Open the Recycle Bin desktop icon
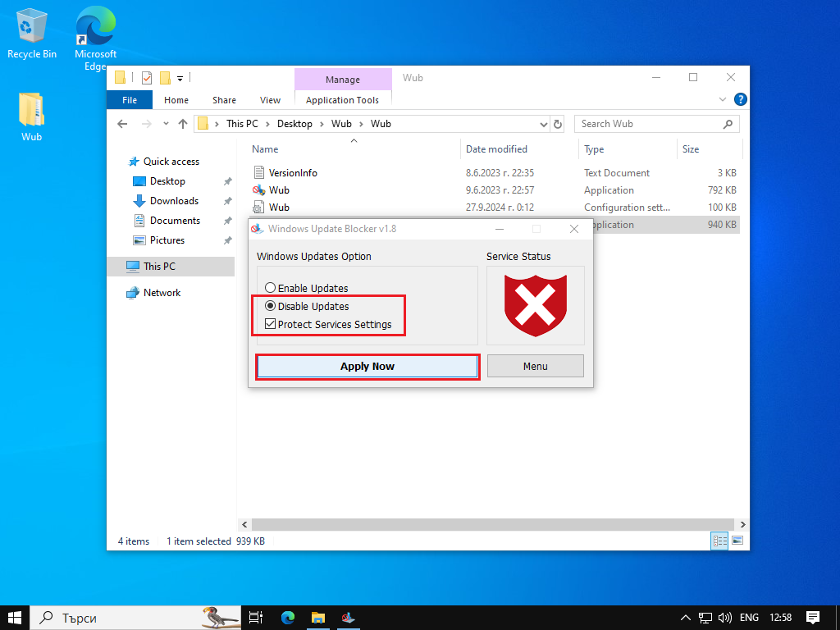Image resolution: width=840 pixels, height=630 pixels. tap(32, 33)
